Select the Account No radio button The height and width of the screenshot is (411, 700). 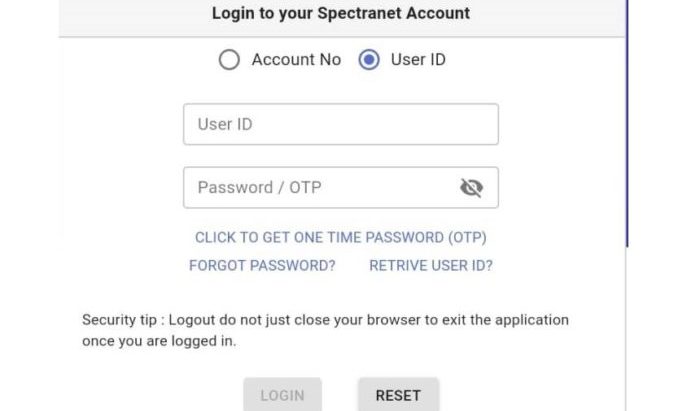(229, 59)
